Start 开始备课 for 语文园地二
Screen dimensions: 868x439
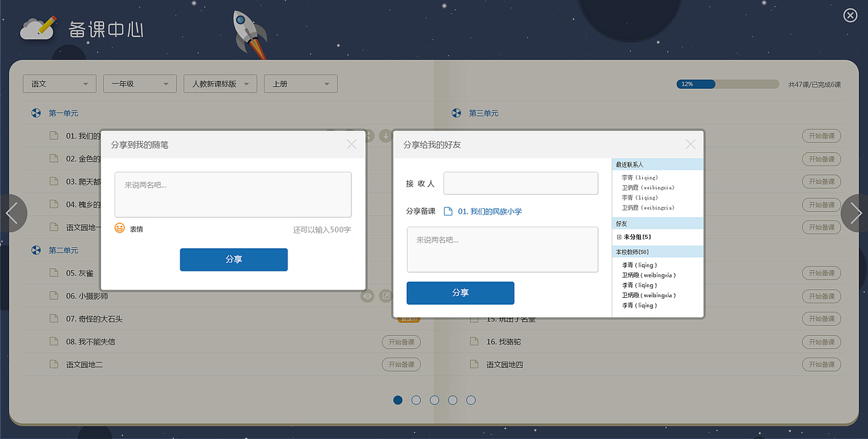(401, 364)
